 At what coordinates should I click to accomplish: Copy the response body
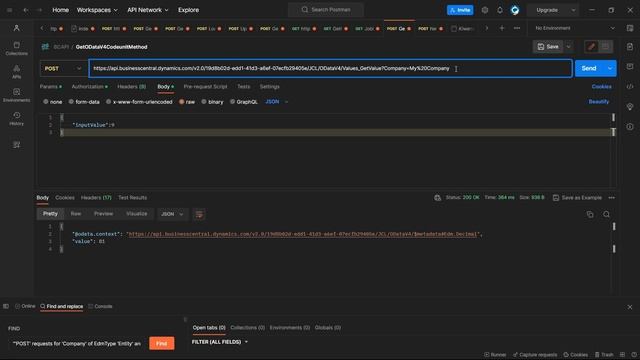tap(590, 214)
